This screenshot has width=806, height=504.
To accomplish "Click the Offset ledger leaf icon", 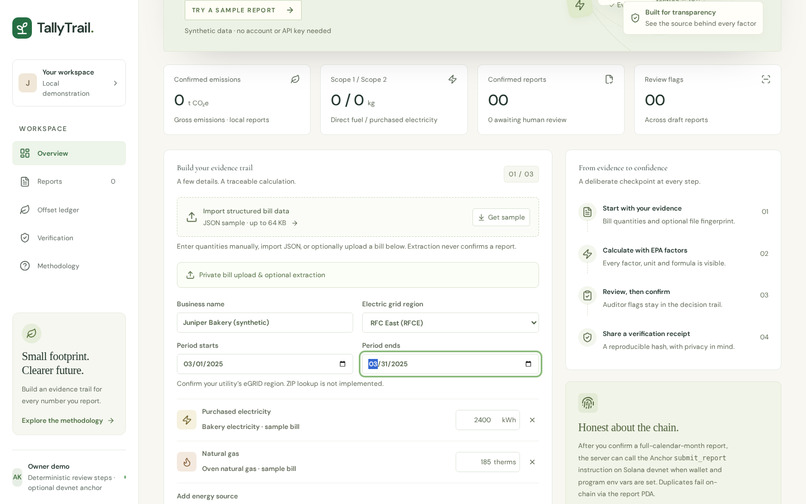I will (x=25, y=210).
